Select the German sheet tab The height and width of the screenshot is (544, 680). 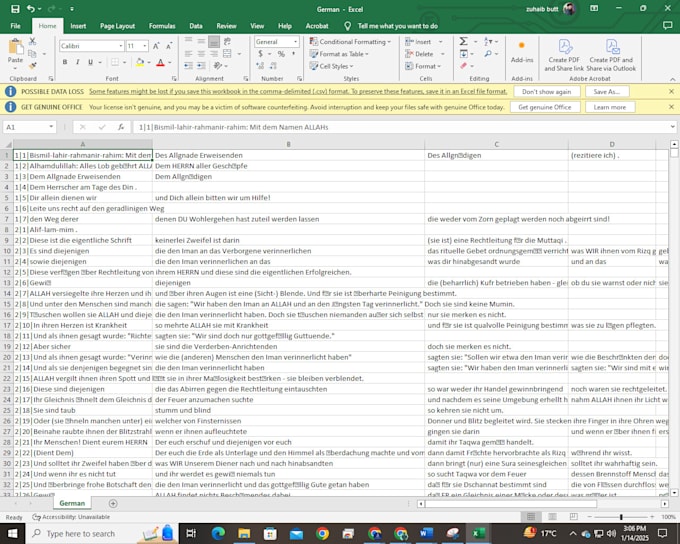pyautogui.click(x=72, y=503)
